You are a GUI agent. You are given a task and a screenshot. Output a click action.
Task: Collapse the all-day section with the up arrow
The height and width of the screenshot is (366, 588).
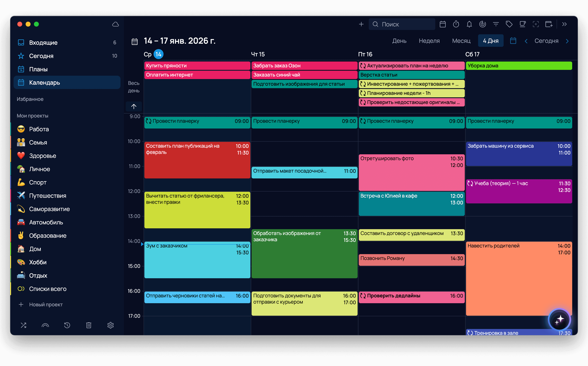134,106
